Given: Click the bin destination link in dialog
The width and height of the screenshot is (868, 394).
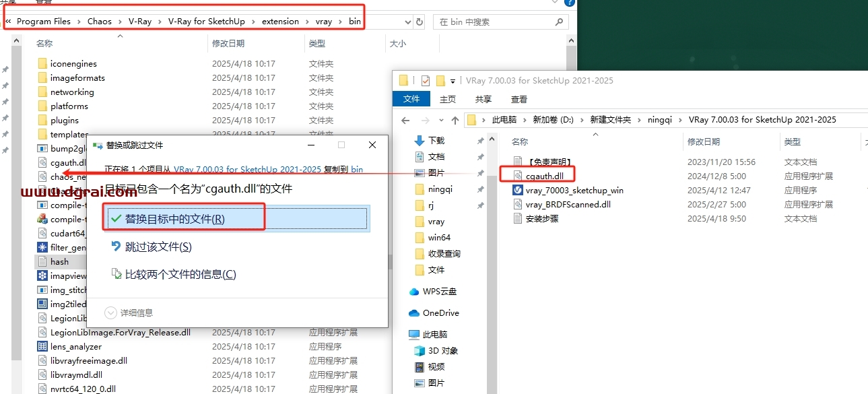Looking at the screenshot, I should [x=357, y=170].
